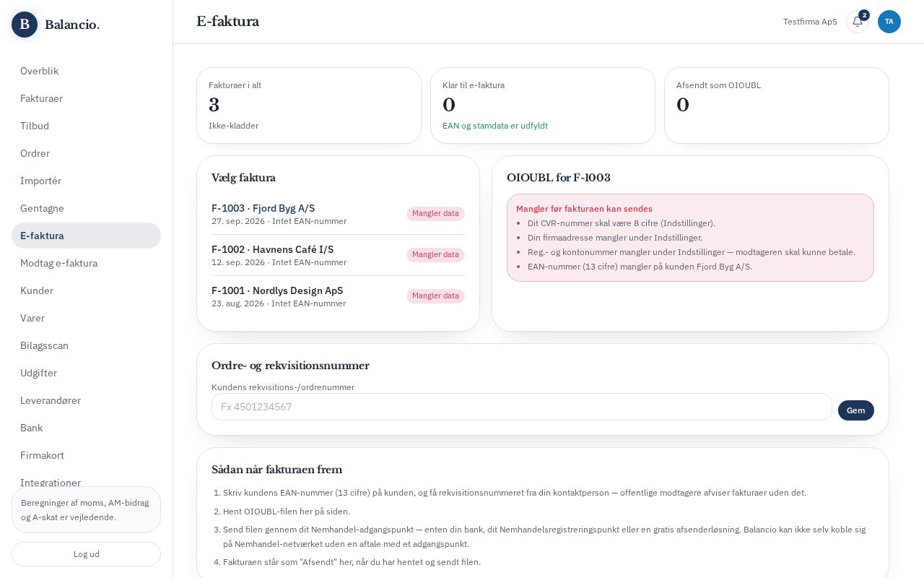Navigate to Ordrer
This screenshot has height=578, width=924.
(x=86, y=153)
